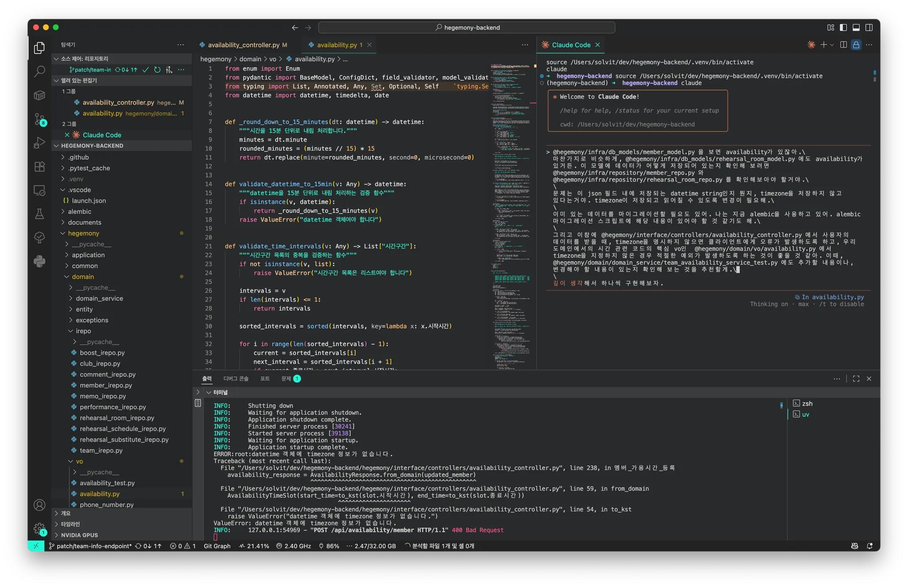
Task: Open Source Control view with badge
Action: pyautogui.click(x=39, y=119)
